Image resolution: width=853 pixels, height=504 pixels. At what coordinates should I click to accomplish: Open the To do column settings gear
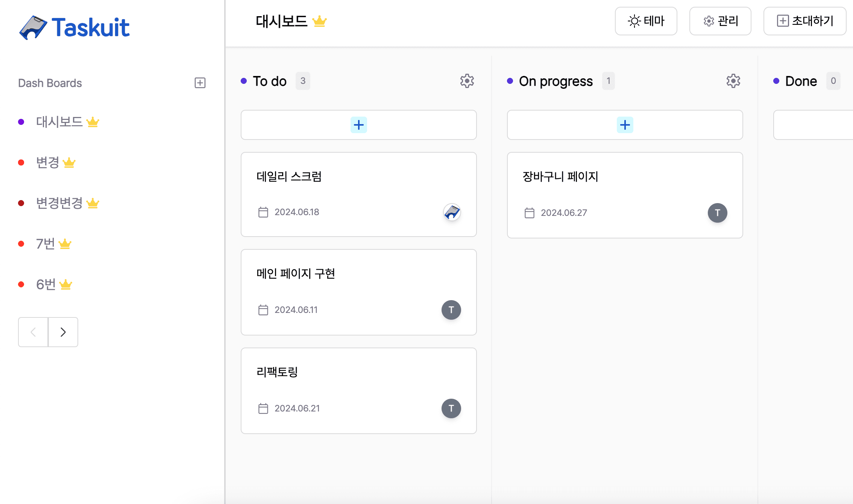467,81
